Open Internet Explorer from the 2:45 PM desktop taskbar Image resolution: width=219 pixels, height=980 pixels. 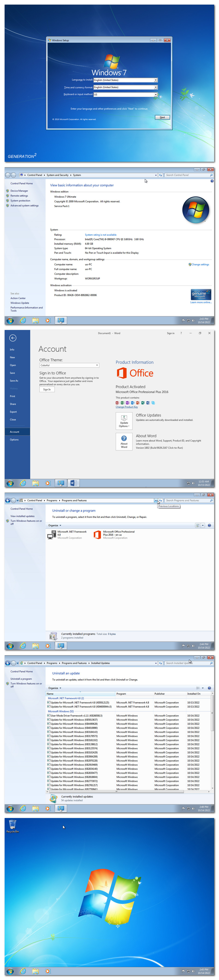tap(23, 971)
